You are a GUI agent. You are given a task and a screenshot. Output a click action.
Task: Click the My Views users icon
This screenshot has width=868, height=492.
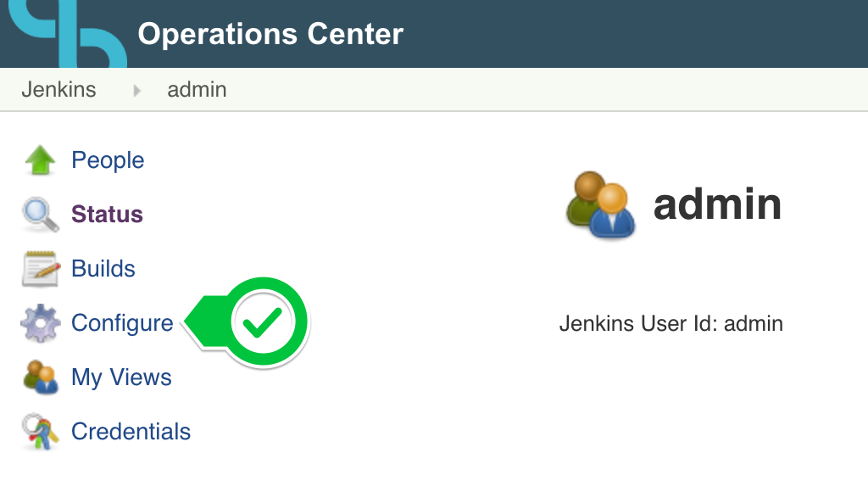point(41,377)
